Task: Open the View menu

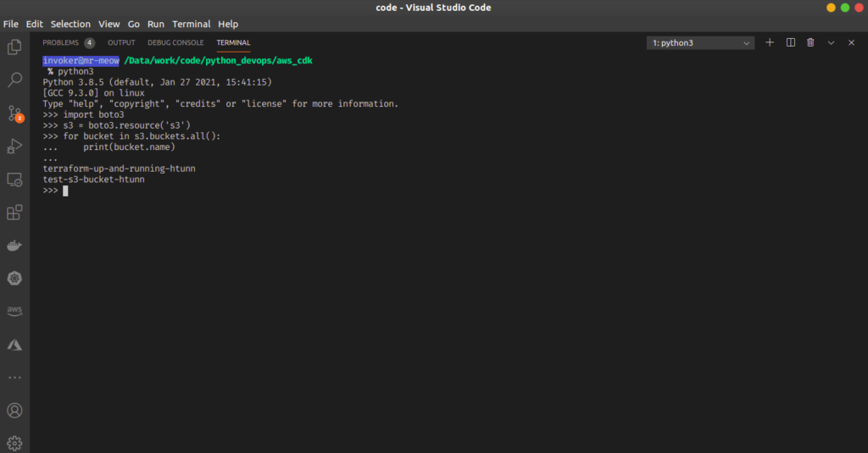Action: tap(109, 24)
